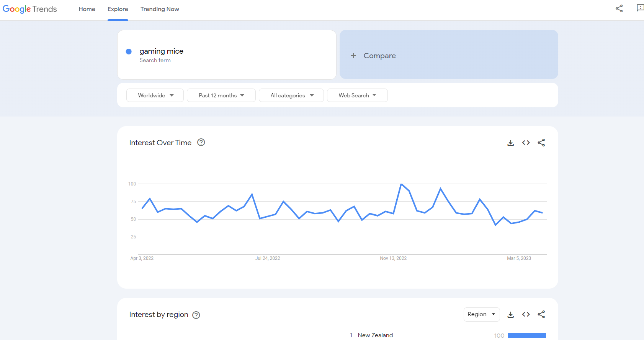Viewport: 644px width, 340px height.
Task: Click the Interest Over Time heading
Action: [x=160, y=143]
